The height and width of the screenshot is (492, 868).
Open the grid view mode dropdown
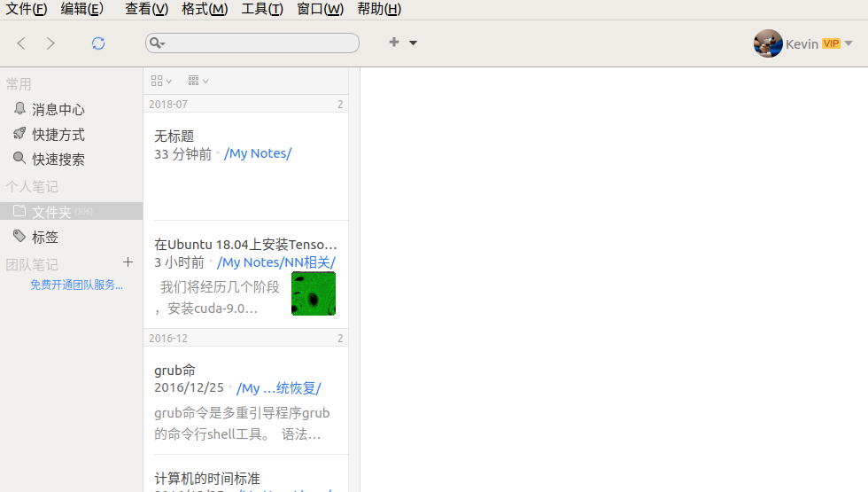pyautogui.click(x=161, y=81)
